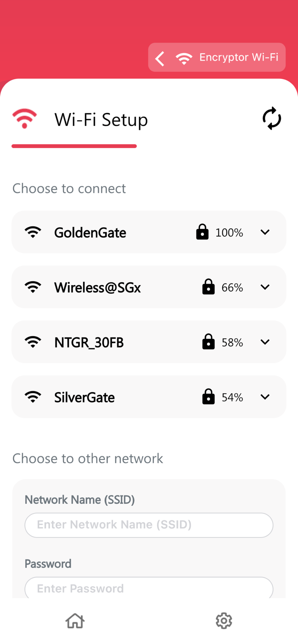298x644 pixels.
Task: Click the lock icon beside Wireless@SGx
Action: [x=209, y=287]
